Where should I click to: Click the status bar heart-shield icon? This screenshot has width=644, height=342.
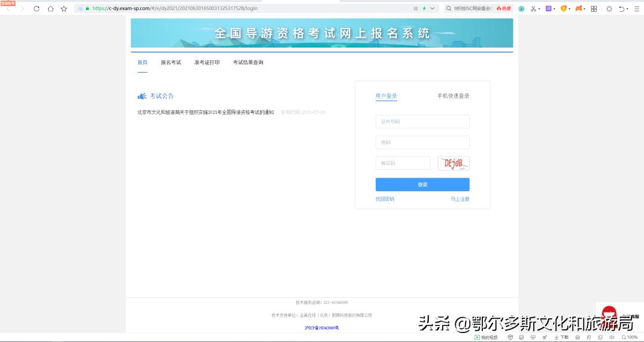533,337
